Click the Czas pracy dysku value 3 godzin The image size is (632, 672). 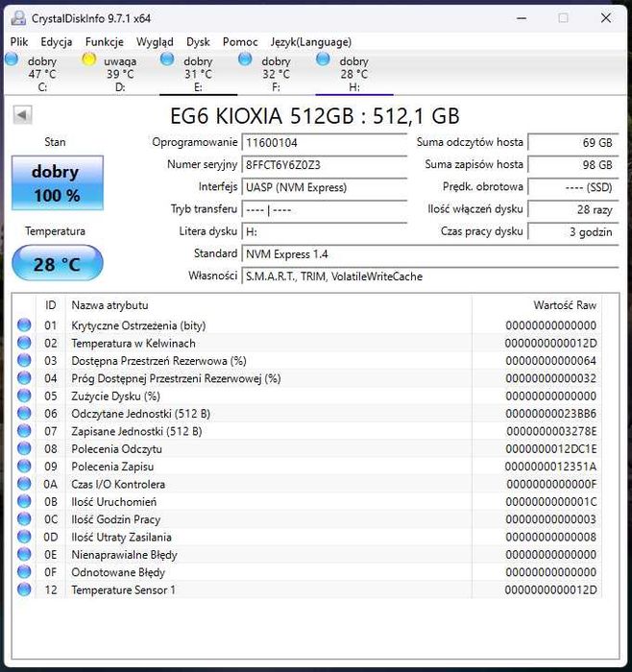click(573, 232)
